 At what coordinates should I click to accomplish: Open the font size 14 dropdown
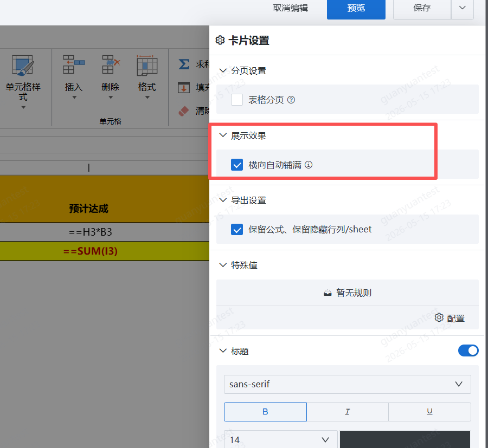click(281, 439)
